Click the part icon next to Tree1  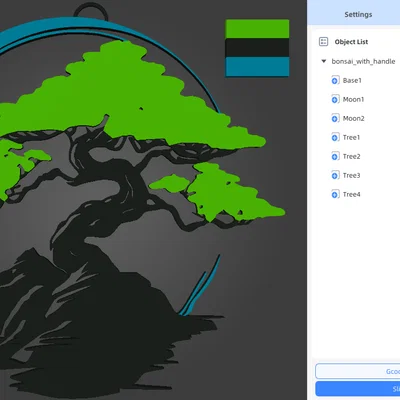pyautogui.click(x=335, y=137)
